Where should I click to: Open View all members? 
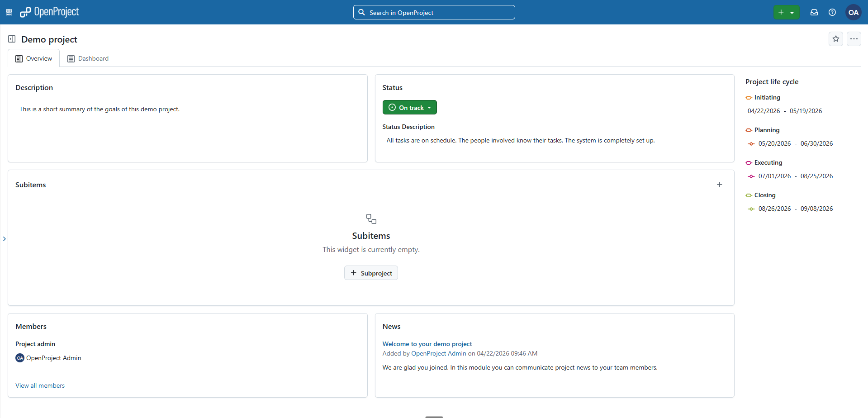(40, 385)
